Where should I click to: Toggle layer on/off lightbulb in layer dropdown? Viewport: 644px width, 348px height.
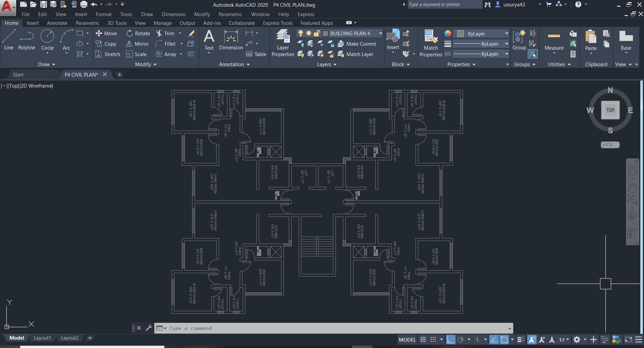[x=301, y=33]
